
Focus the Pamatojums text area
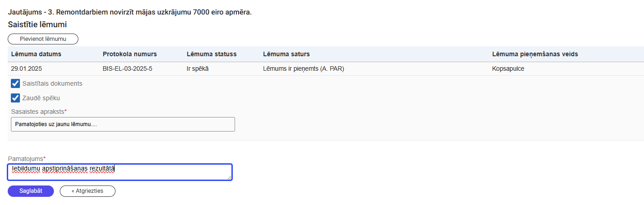120,172
